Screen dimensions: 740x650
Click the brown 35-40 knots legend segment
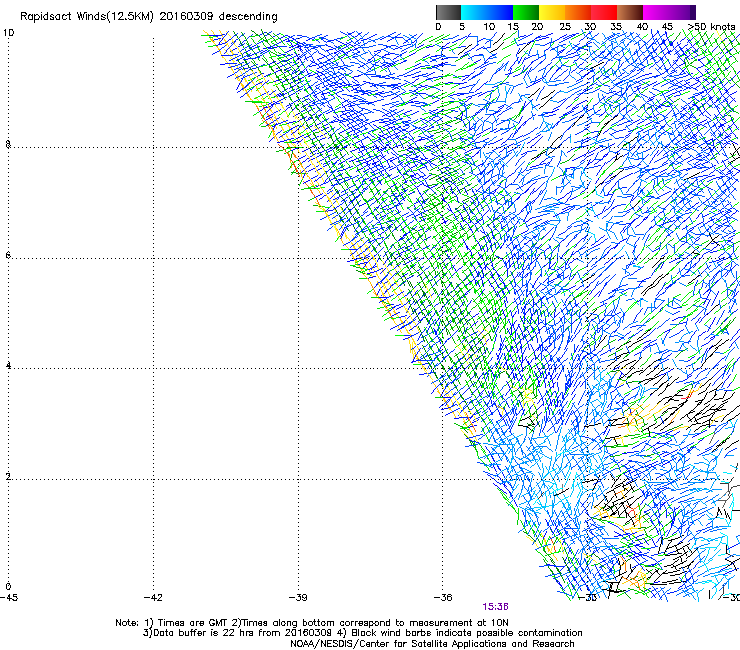(x=630, y=12)
